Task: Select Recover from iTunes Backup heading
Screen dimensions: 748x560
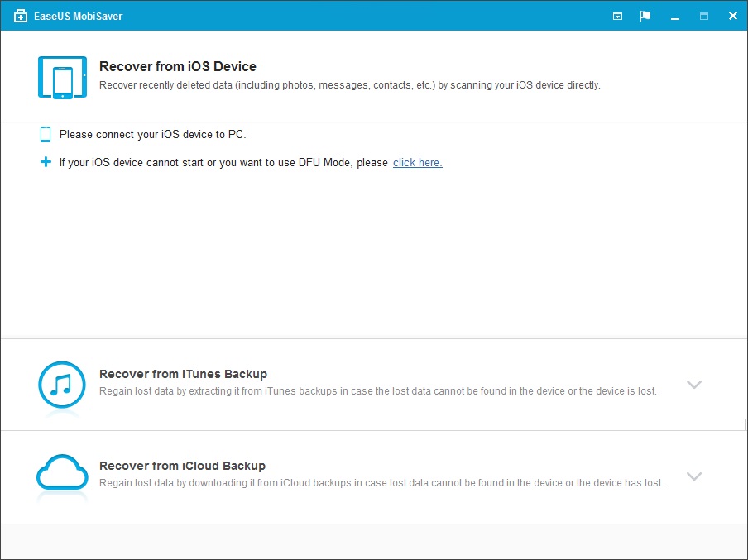Action: 183,374
